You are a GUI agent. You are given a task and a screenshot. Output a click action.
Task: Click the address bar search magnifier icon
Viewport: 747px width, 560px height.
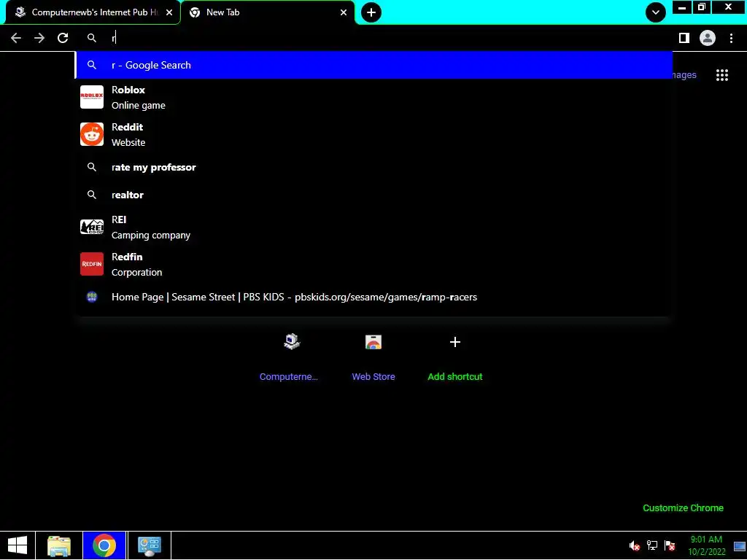click(x=91, y=38)
